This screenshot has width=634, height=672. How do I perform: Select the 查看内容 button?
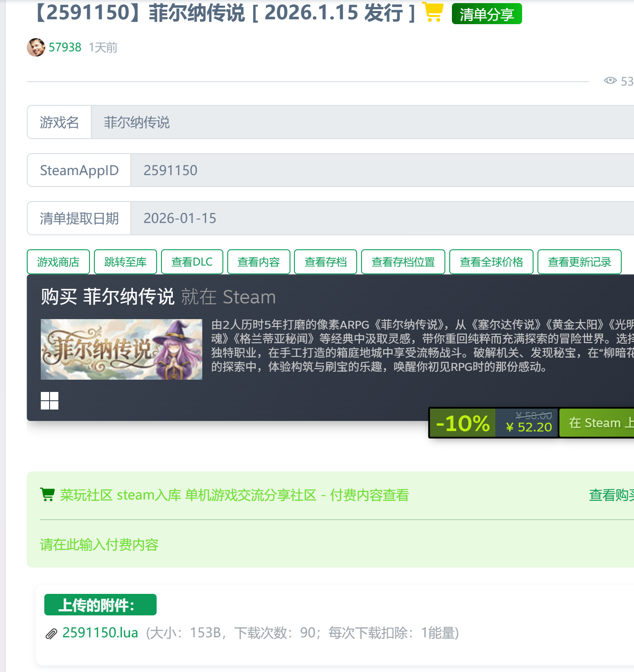click(x=258, y=262)
